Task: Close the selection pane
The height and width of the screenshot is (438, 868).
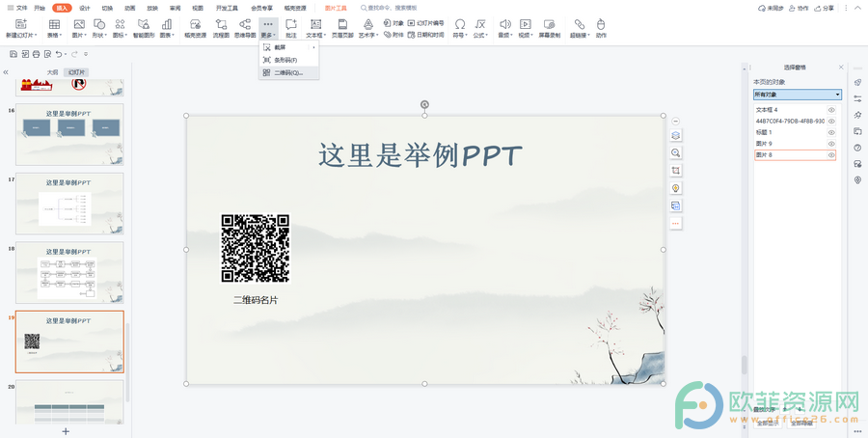Action: (841, 67)
